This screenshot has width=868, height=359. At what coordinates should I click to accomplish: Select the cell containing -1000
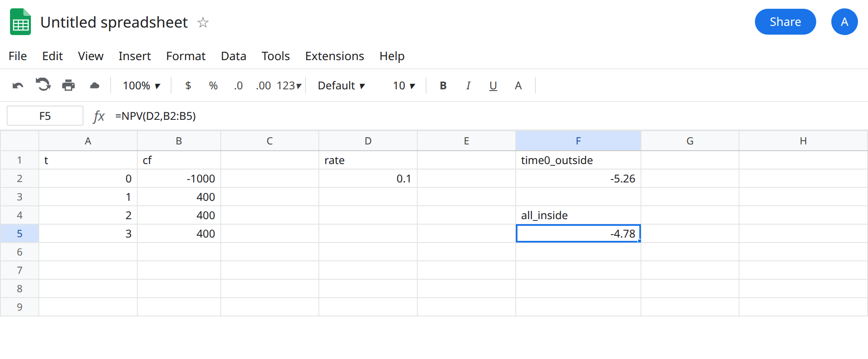click(179, 179)
